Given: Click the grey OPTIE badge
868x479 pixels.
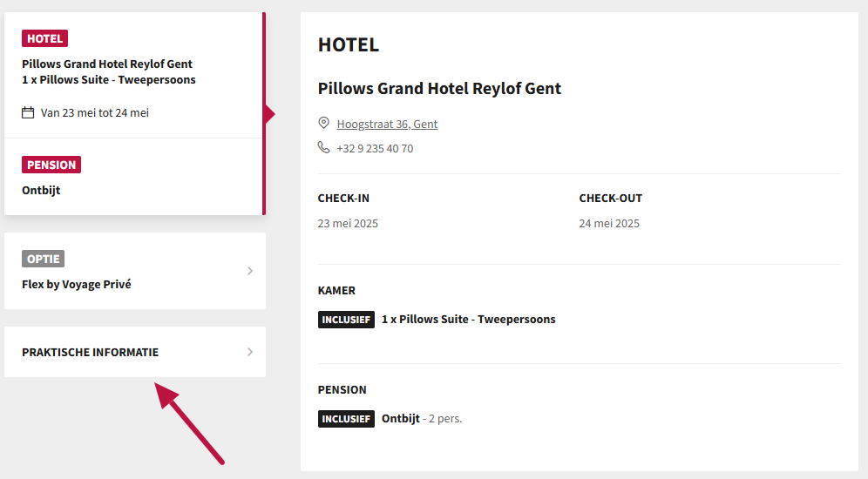Looking at the screenshot, I should (x=43, y=259).
